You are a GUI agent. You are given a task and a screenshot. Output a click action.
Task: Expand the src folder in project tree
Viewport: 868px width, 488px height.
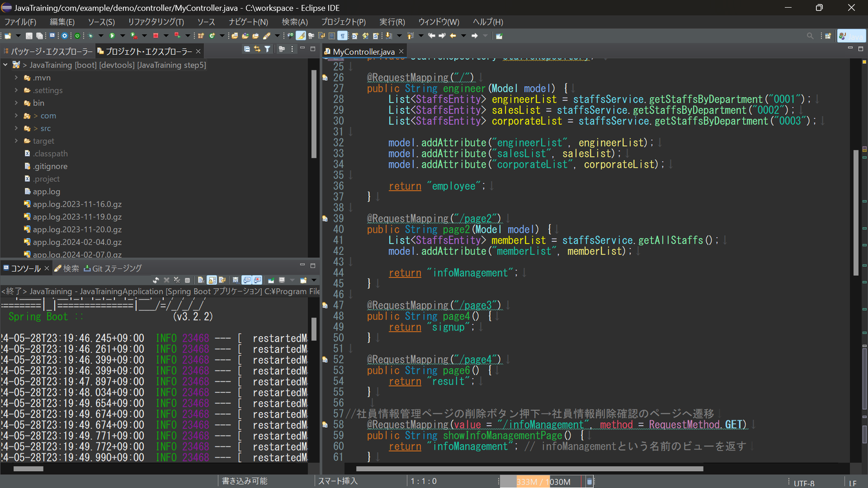pos(16,128)
